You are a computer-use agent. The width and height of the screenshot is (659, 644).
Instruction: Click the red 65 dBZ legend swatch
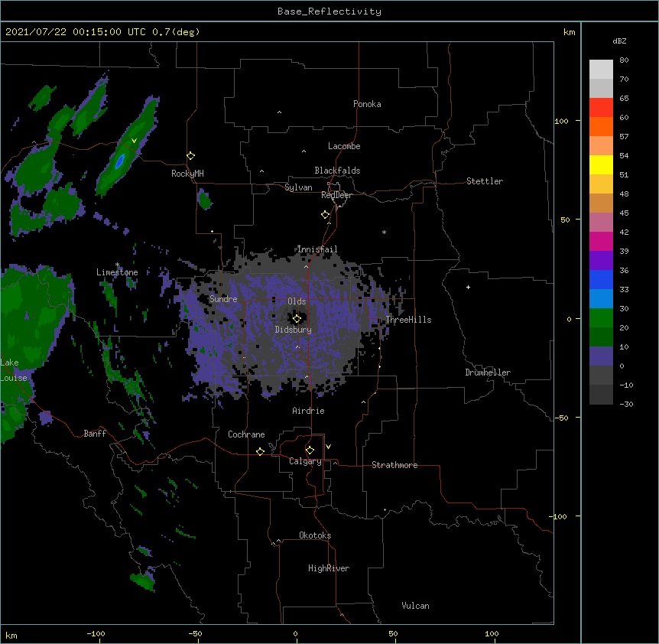(601, 108)
